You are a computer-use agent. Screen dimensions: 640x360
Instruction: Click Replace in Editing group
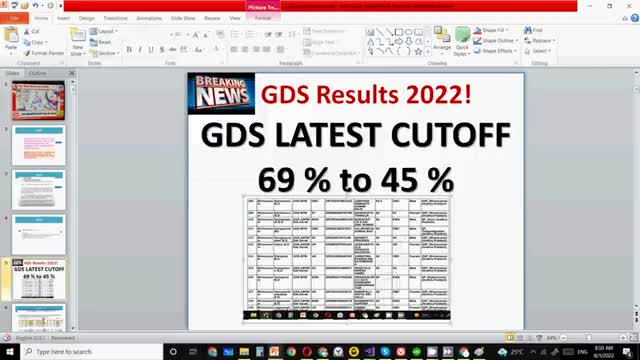click(539, 41)
